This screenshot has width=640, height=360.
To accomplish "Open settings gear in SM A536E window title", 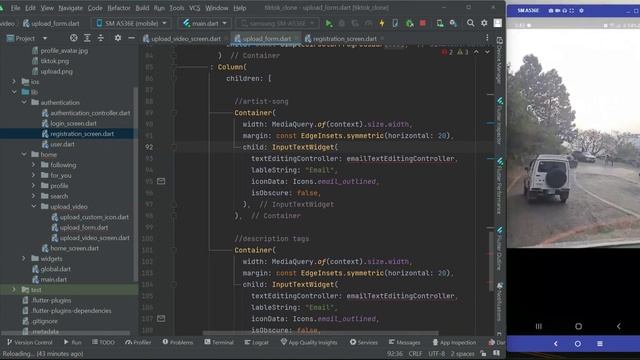I will (582, 11).
